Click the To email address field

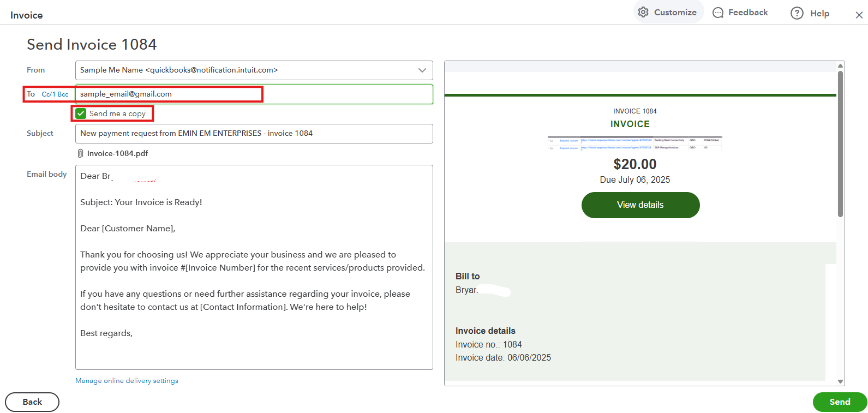click(254, 94)
